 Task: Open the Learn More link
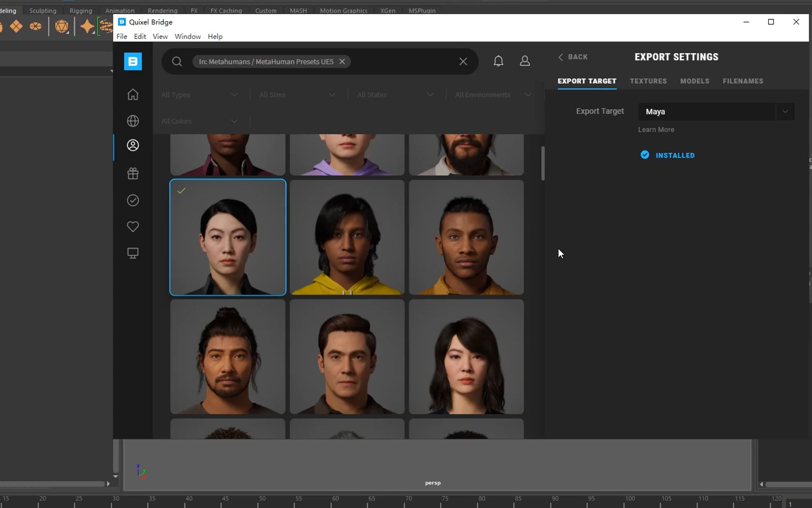[656, 130]
